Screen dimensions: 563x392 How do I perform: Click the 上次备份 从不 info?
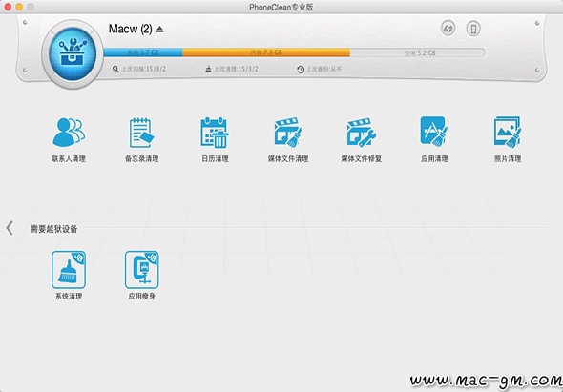[320, 70]
